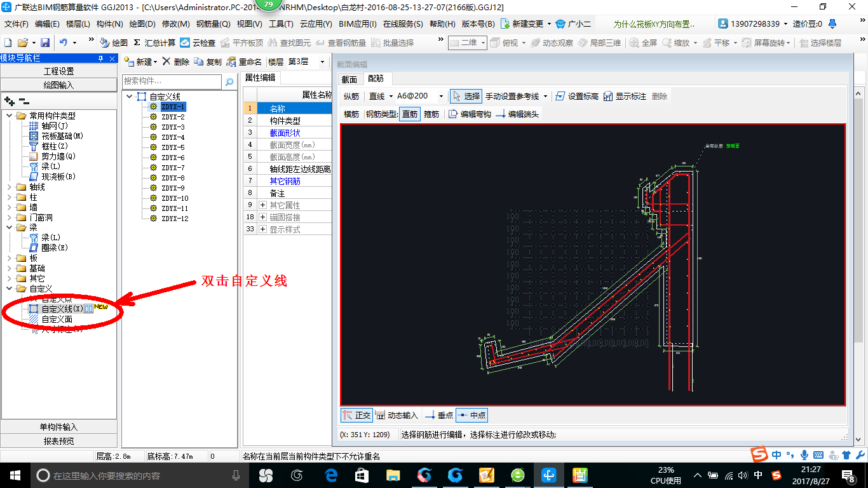Viewport: 868px width, 488px height.
Task: Click the 重命名 rename button
Action: point(244,62)
